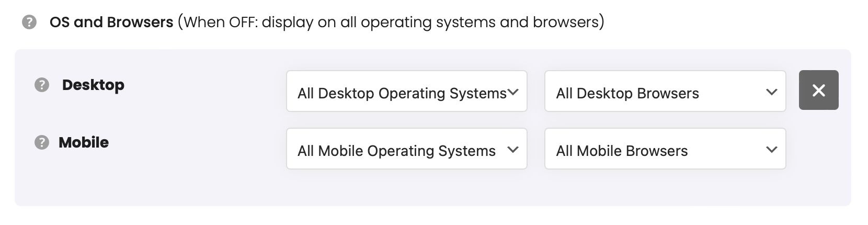Click the question mark icon next to Mobile
868x225 pixels.
[42, 142]
